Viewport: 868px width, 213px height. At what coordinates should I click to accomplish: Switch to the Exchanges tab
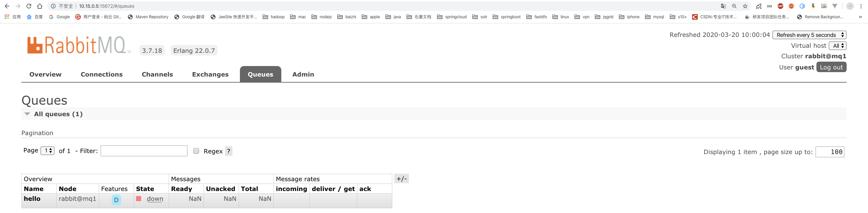pyautogui.click(x=210, y=74)
